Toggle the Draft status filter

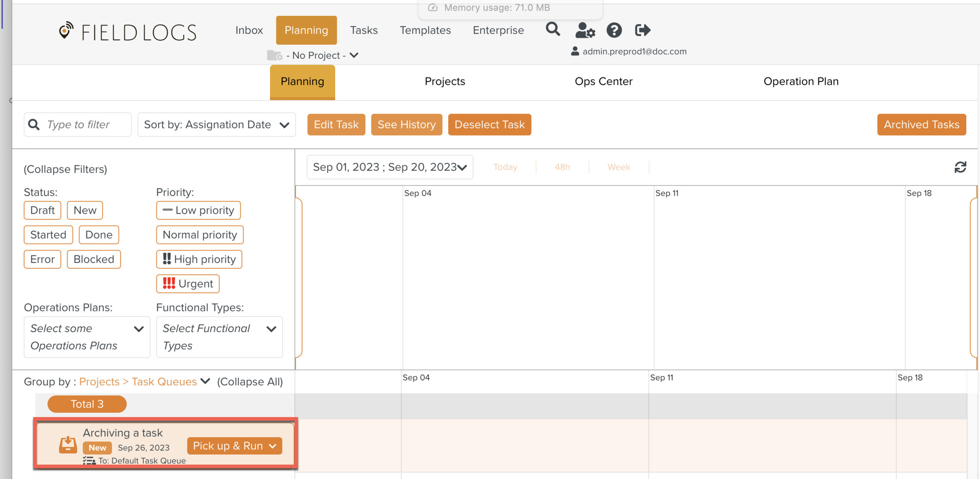[42, 210]
